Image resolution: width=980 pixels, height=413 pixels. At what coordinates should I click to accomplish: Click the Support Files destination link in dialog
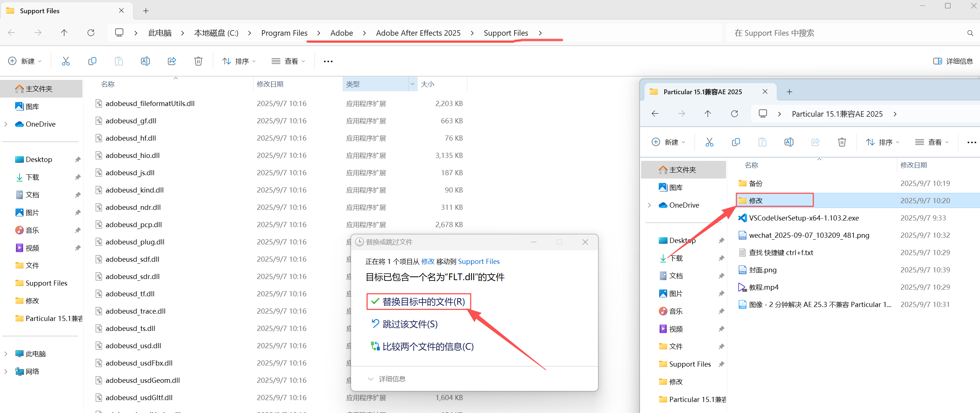coord(478,261)
